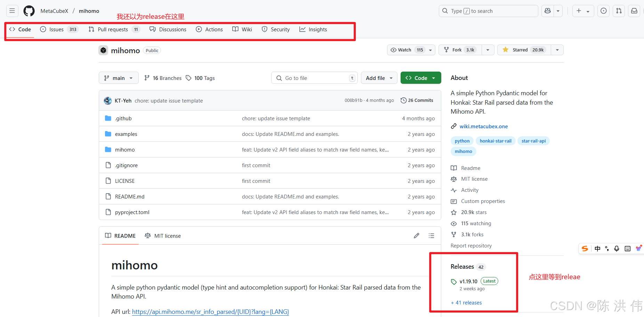View 115 watching list
This screenshot has width=644, height=317.
click(x=471, y=223)
